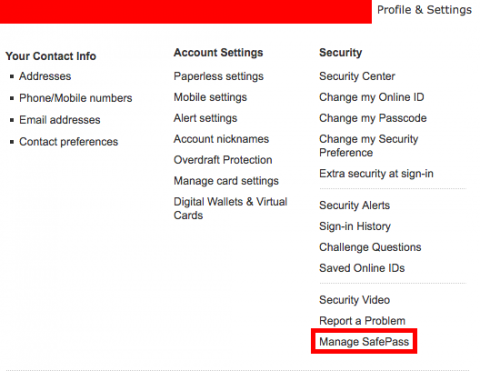Click the Report a Problem link
Screen dimensions: 480x371
click(x=362, y=321)
